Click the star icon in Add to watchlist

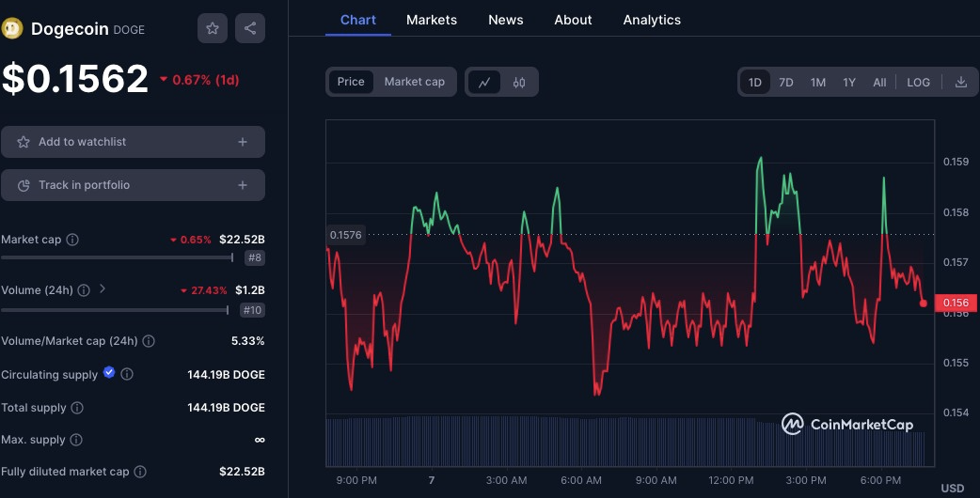24,142
